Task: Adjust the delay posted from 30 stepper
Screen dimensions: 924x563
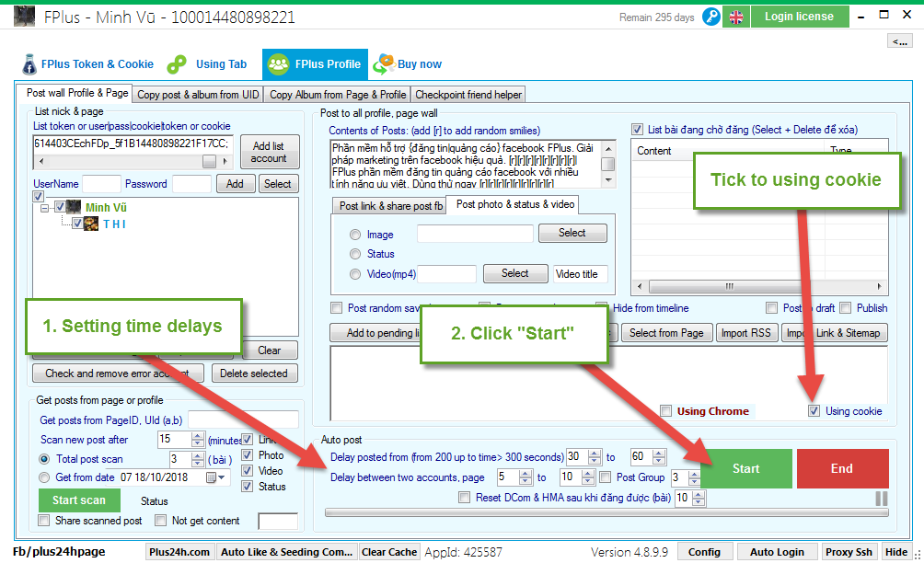Action: [x=595, y=457]
